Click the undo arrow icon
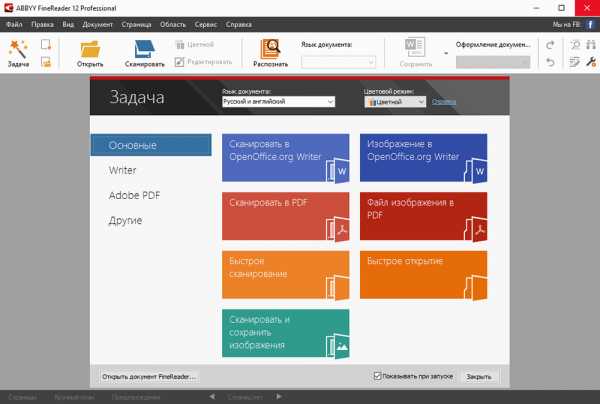This screenshot has height=404, width=600. click(x=550, y=62)
